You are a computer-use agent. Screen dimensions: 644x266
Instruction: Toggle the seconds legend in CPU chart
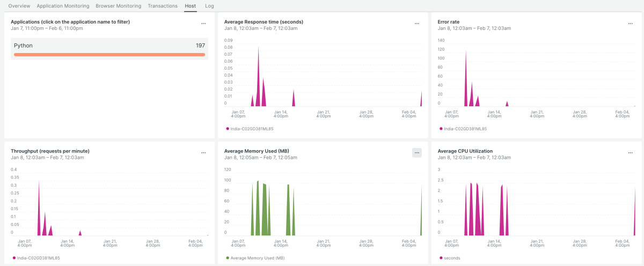(x=452, y=258)
